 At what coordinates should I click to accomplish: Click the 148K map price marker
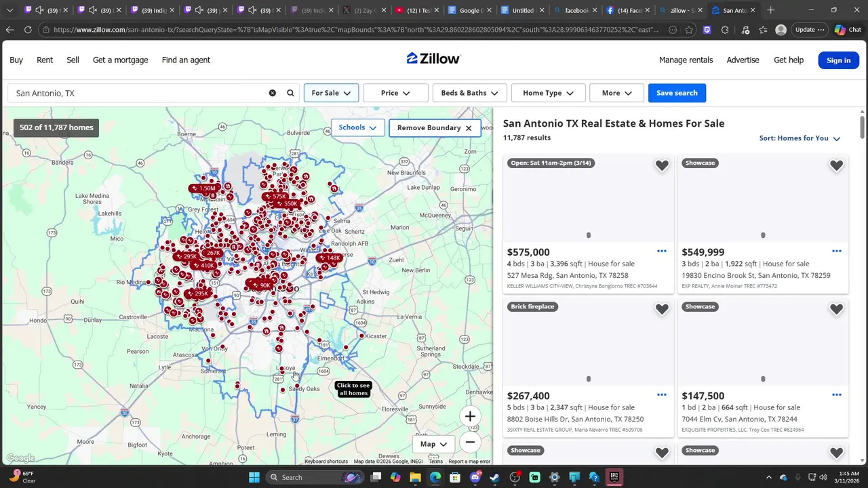click(x=330, y=258)
